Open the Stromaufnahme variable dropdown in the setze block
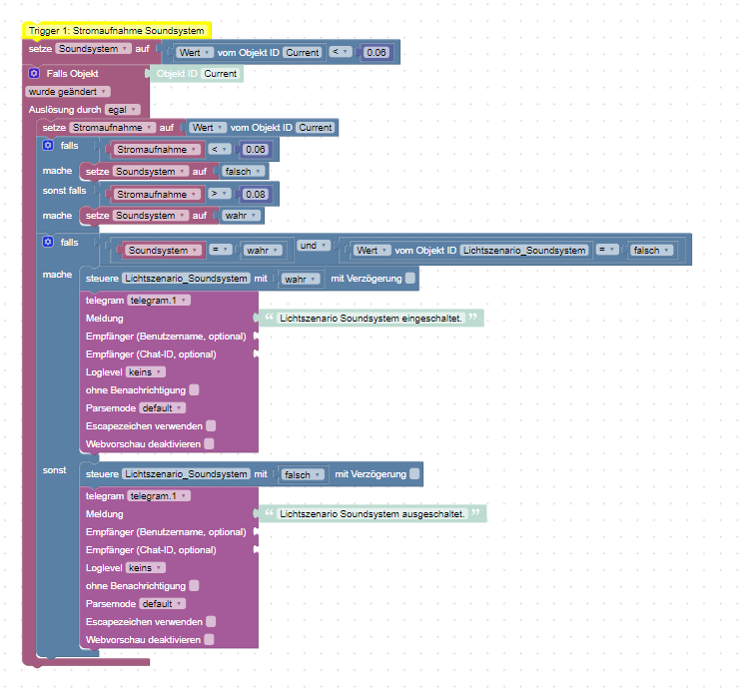Image resolution: width=749 pixels, height=700 pixels. pos(112,128)
